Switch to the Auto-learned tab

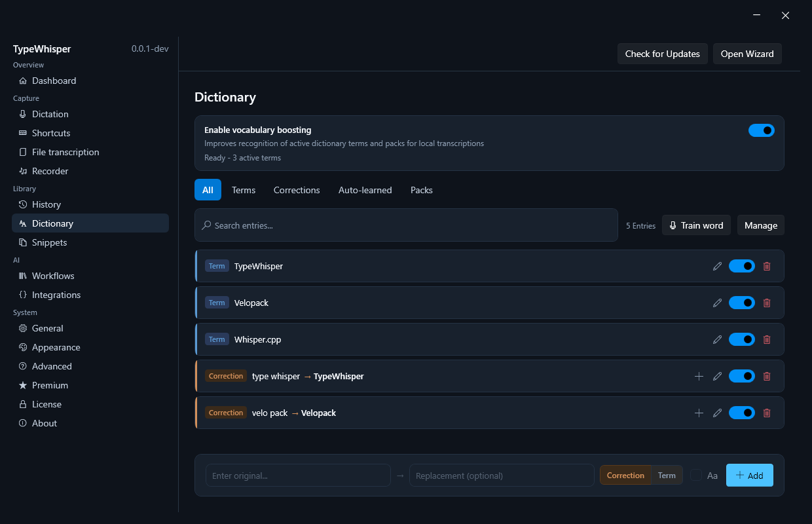point(365,190)
